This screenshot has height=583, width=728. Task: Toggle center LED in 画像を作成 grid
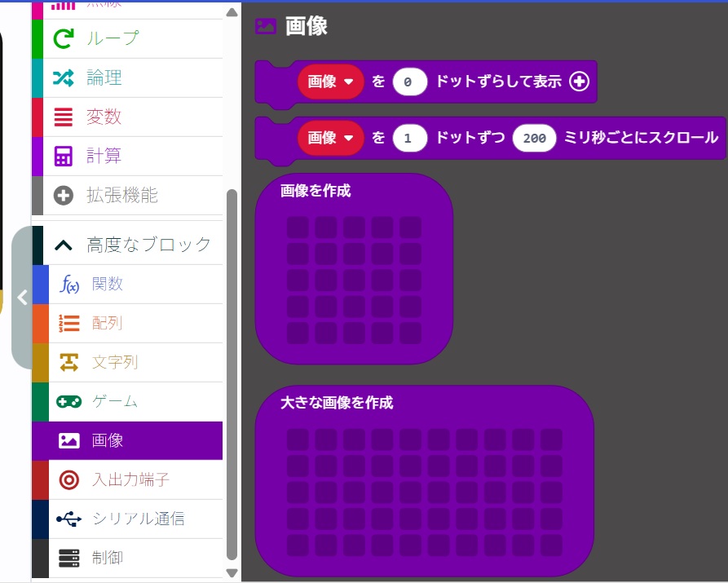coord(354,280)
